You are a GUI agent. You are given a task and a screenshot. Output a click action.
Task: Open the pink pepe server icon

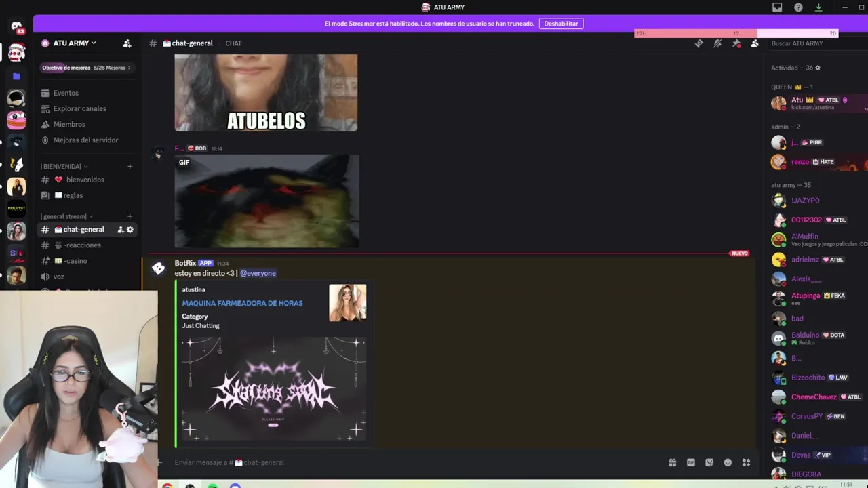point(16,120)
